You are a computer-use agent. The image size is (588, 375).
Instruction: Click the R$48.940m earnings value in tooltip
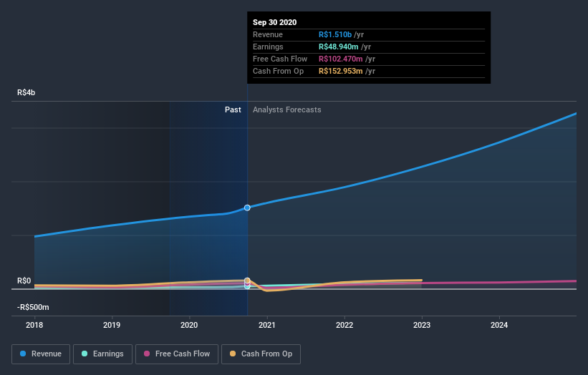(x=339, y=47)
